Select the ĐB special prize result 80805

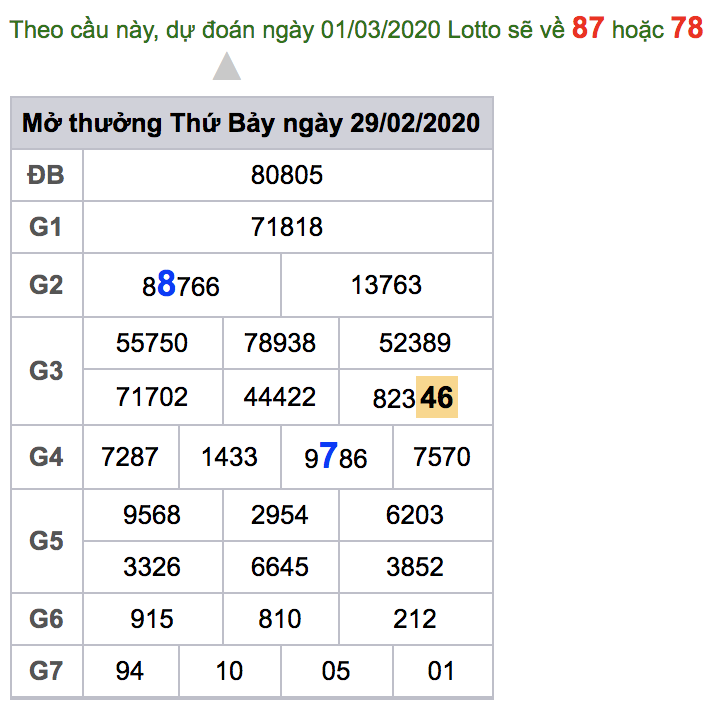287,175
